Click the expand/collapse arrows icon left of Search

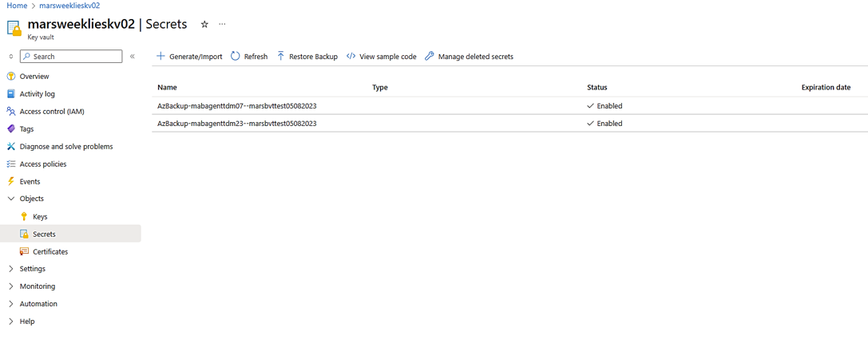tap(10, 57)
